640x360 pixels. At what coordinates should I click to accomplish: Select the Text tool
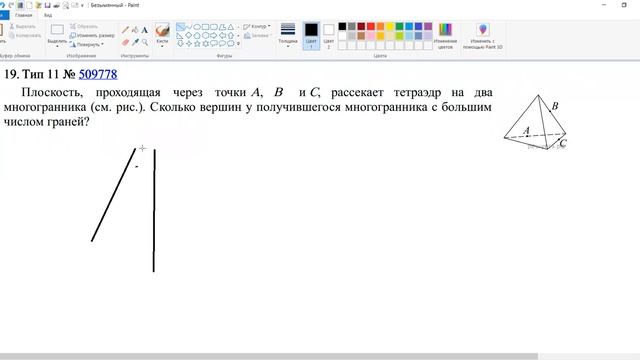pos(145,30)
